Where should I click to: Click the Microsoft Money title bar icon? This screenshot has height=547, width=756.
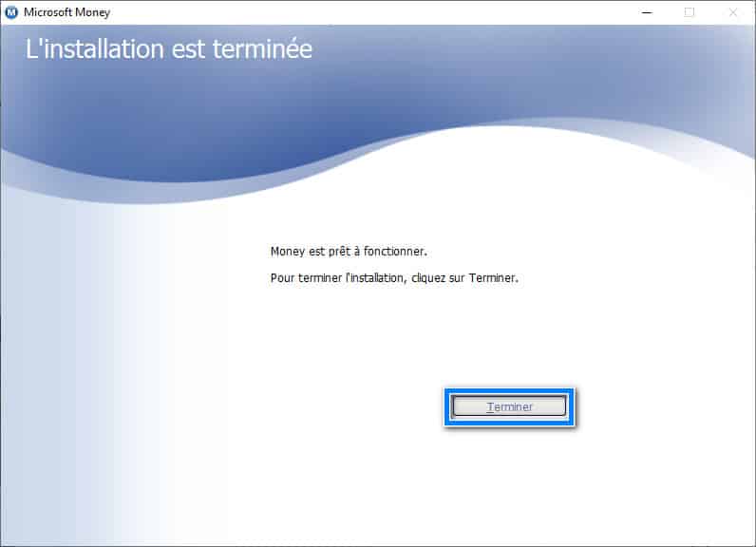(x=11, y=12)
